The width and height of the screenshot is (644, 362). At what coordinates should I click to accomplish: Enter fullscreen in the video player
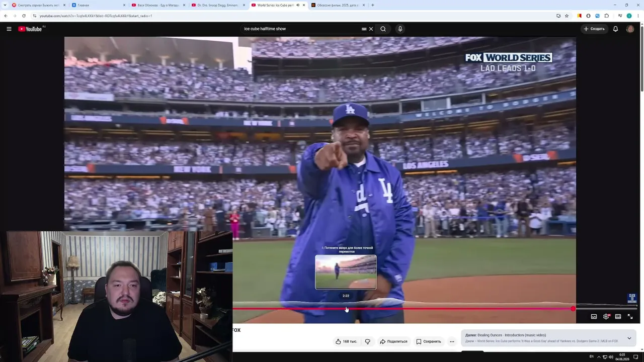tap(630, 317)
